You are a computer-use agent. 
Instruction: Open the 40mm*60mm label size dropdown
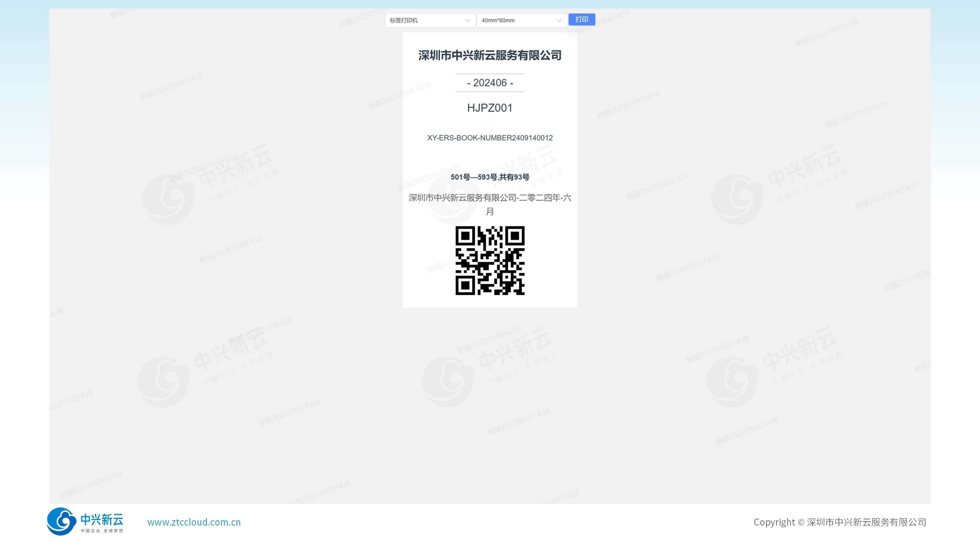[x=522, y=21]
